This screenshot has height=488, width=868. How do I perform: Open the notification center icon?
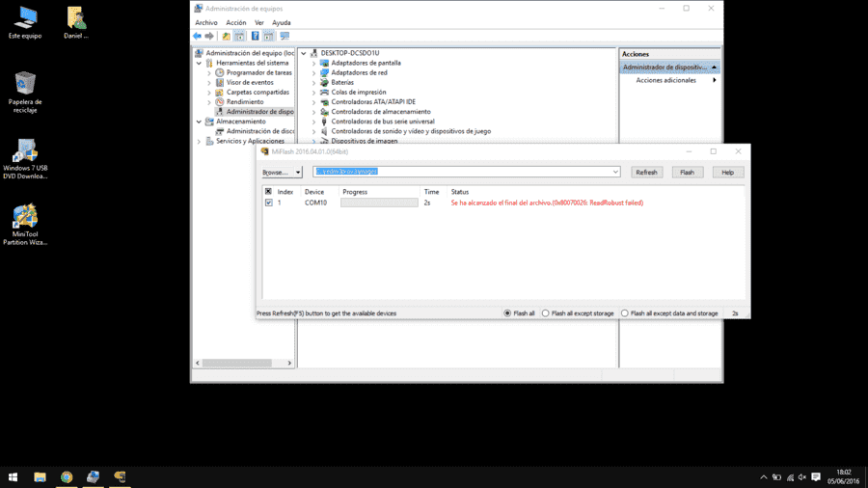click(815, 477)
